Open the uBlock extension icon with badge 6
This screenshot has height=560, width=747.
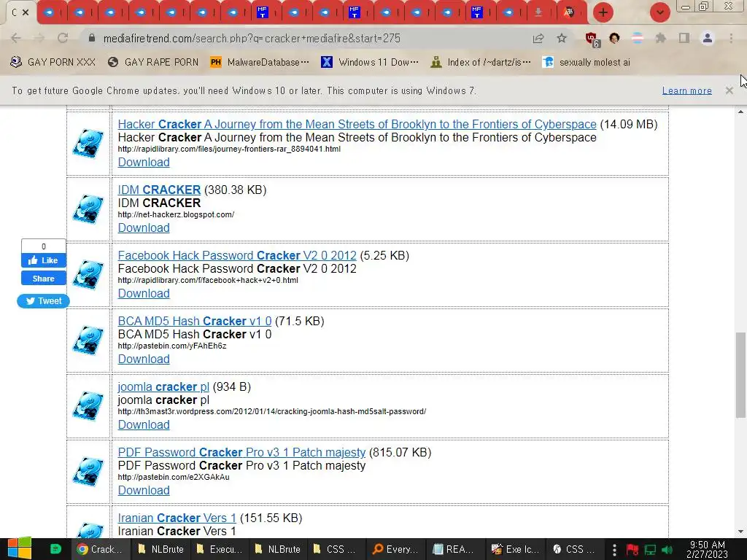coord(592,39)
